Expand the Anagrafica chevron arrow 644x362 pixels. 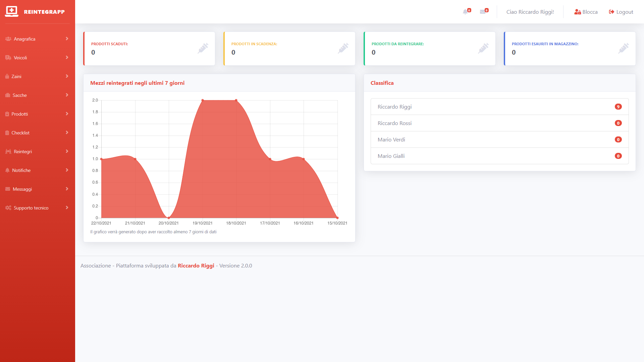pyautogui.click(x=67, y=39)
